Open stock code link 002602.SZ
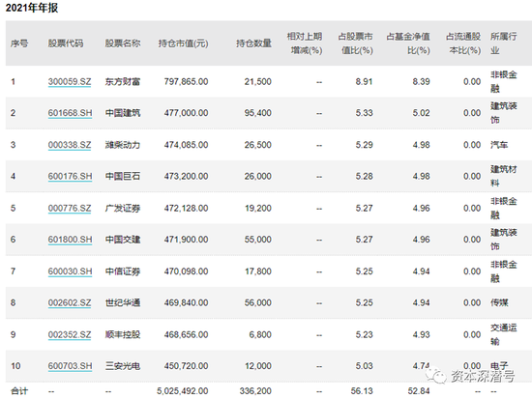 tap(70, 302)
